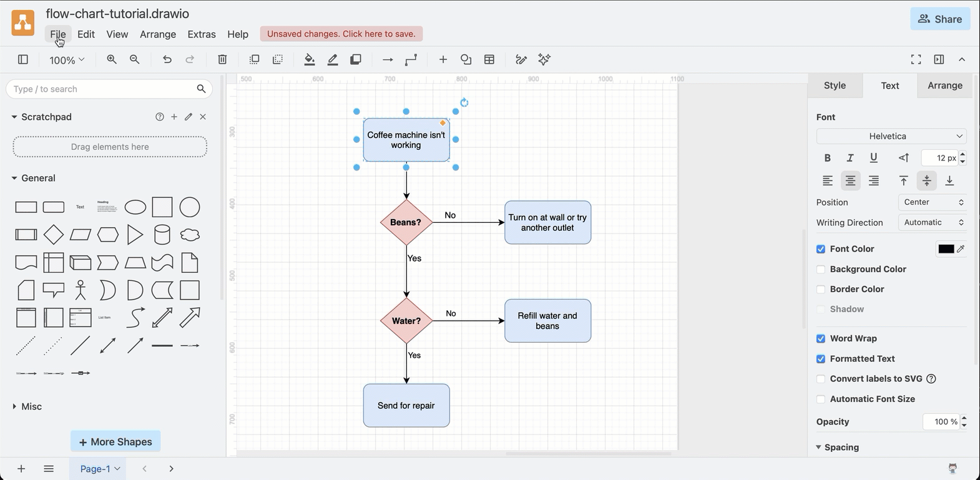Click the Underline formatting icon

[874, 158]
